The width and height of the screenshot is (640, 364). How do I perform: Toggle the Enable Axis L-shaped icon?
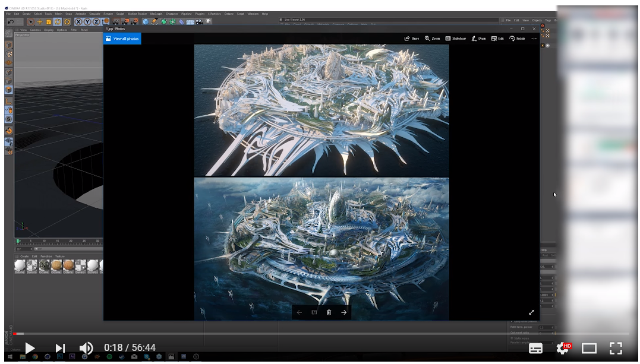point(8,101)
